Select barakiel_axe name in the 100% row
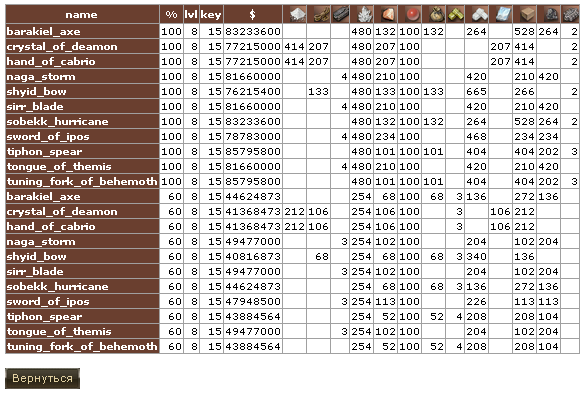Image resolution: width=588 pixels, height=394 pixels. 44,31
